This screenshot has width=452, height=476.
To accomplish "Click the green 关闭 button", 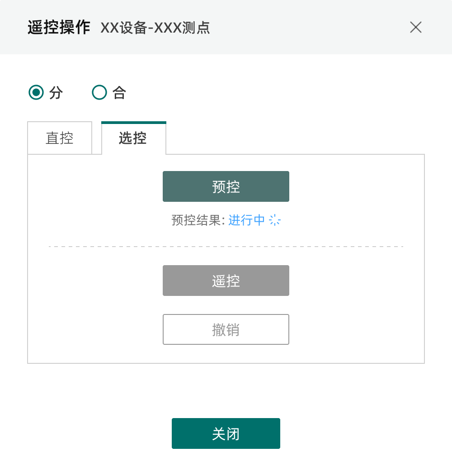I will click(x=226, y=433).
